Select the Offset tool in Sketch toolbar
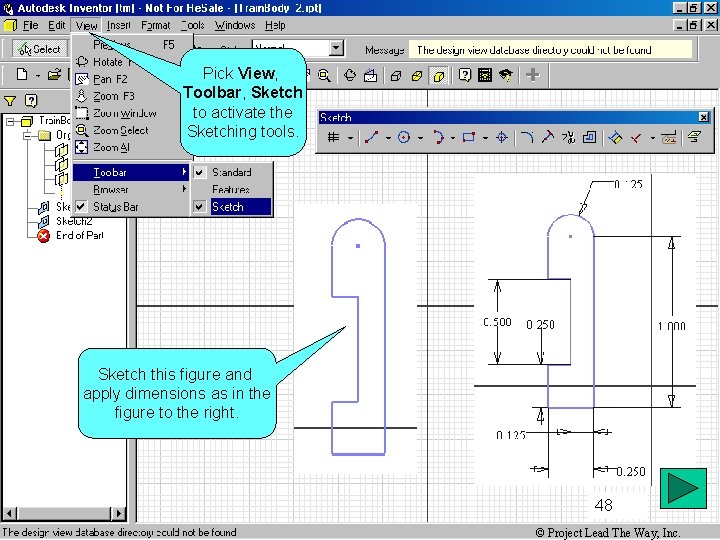 (589, 137)
